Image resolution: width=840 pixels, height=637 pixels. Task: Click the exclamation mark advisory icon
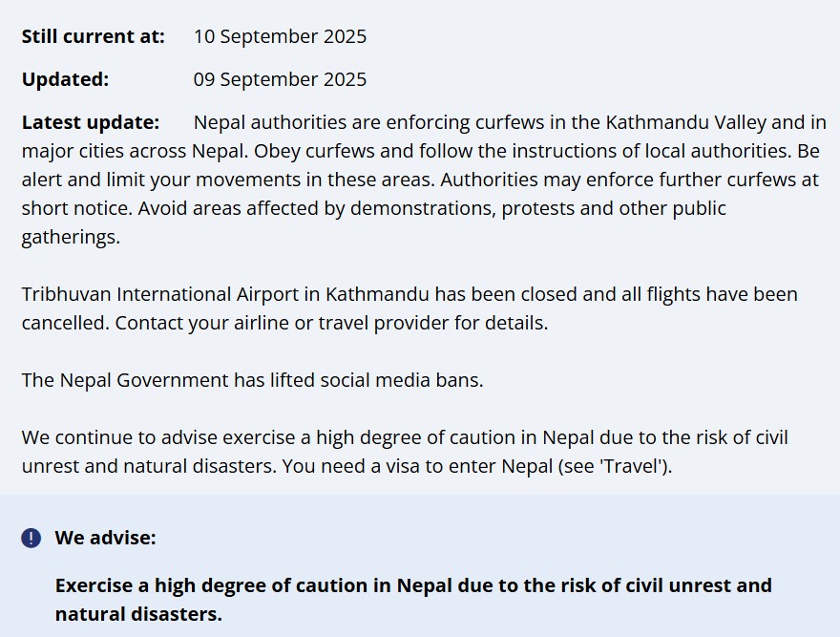pos(31,538)
